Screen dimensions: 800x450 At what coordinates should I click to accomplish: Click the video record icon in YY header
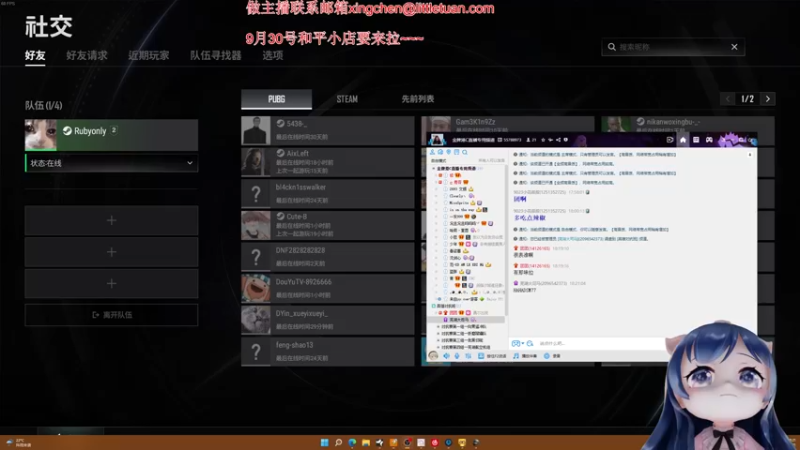click(x=670, y=140)
